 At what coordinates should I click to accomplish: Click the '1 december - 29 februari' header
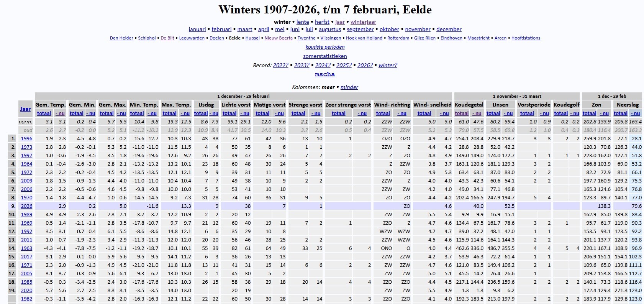[x=243, y=96]
